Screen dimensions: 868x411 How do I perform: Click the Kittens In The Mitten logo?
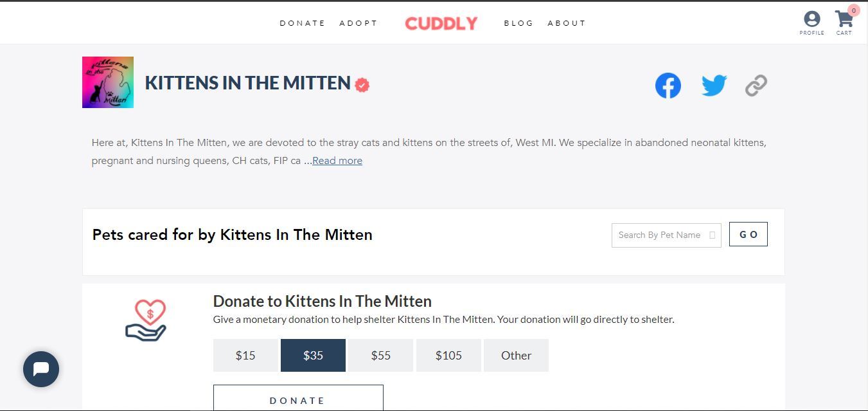(x=108, y=82)
